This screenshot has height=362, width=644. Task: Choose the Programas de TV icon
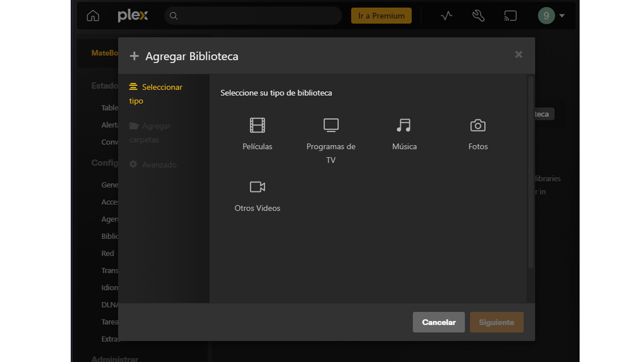[x=331, y=125]
